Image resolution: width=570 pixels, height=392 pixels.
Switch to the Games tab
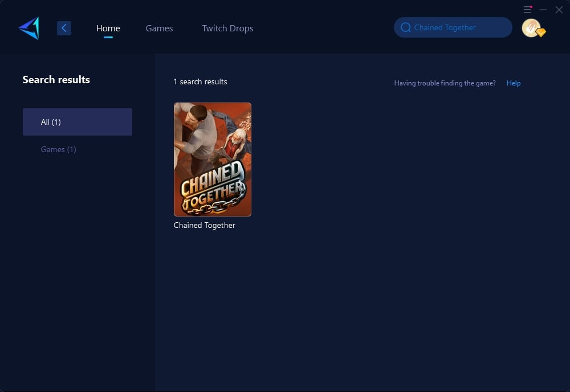click(x=159, y=28)
